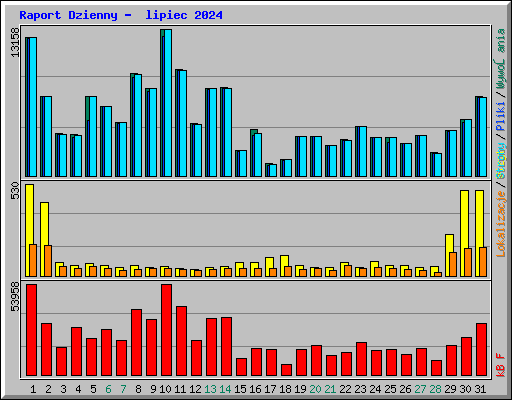Select the day 31 axis label
Image resolution: width=512 pixels, height=400 pixels.
coord(480,389)
